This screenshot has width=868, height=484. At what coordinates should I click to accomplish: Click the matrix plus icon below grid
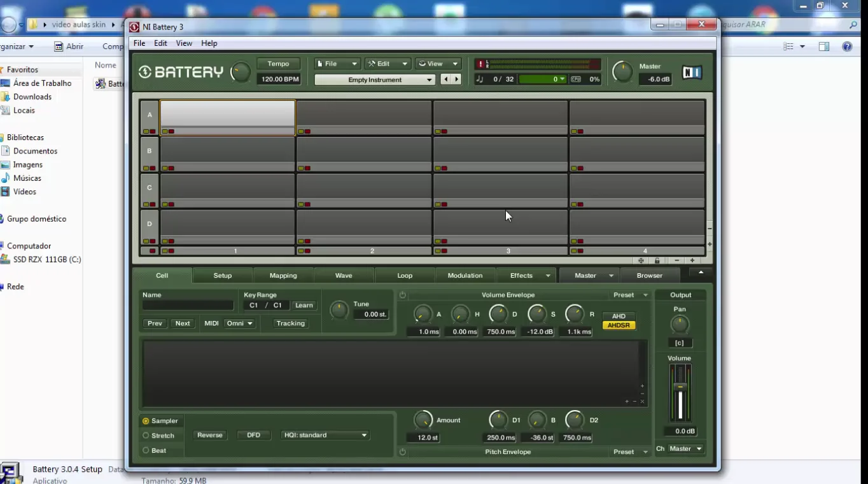[x=692, y=260]
